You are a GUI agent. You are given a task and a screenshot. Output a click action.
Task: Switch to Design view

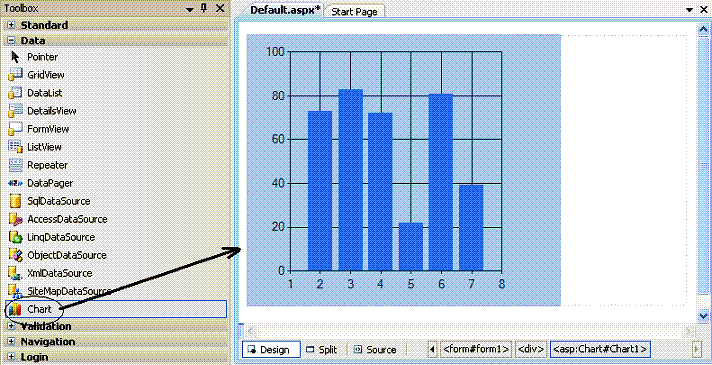click(271, 350)
